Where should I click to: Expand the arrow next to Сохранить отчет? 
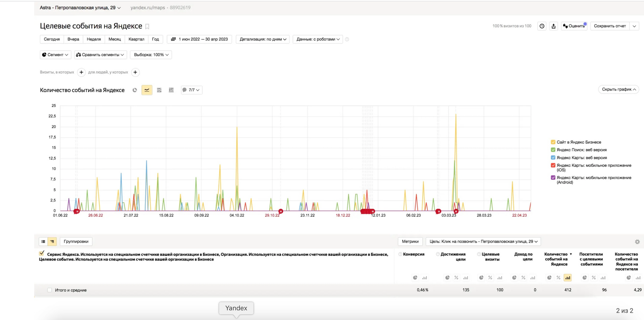(x=634, y=26)
